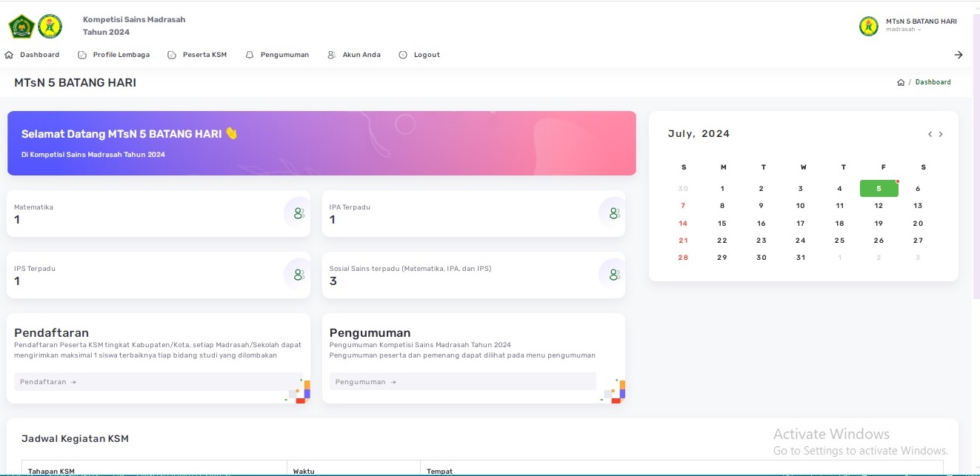Click the IPA Terpadu participants icon
980x476 pixels.
(613, 213)
